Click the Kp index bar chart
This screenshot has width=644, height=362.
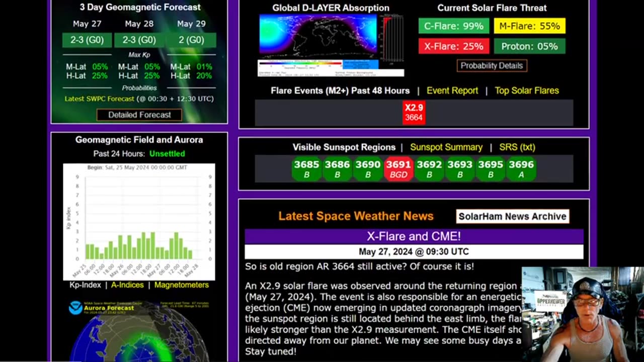[139, 222]
